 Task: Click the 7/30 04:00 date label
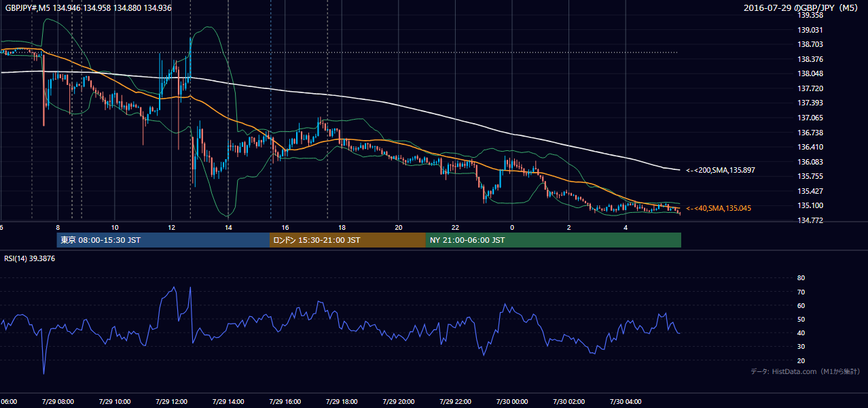click(x=625, y=402)
